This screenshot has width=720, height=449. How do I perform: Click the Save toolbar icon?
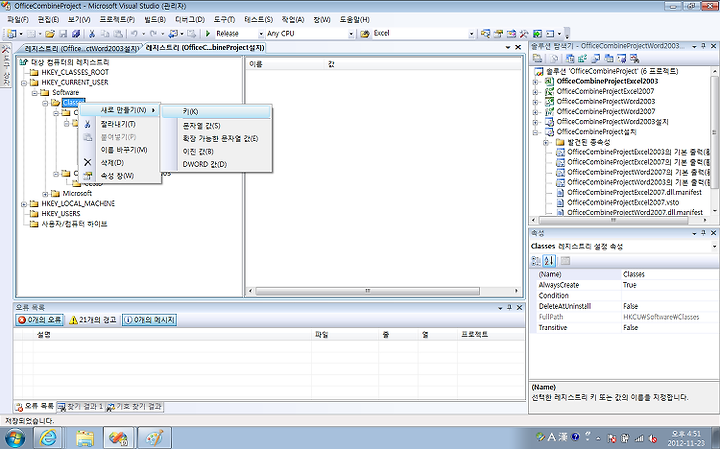pos(63,34)
